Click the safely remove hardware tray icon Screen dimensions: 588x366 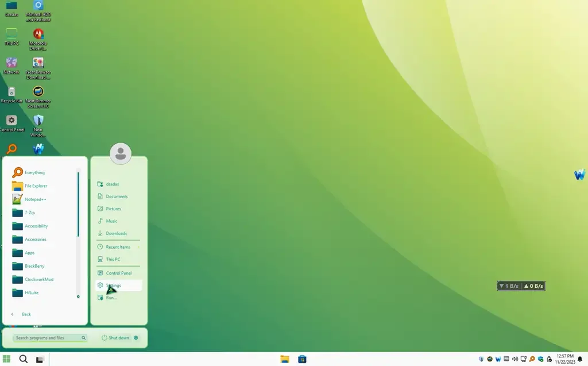tap(549, 359)
